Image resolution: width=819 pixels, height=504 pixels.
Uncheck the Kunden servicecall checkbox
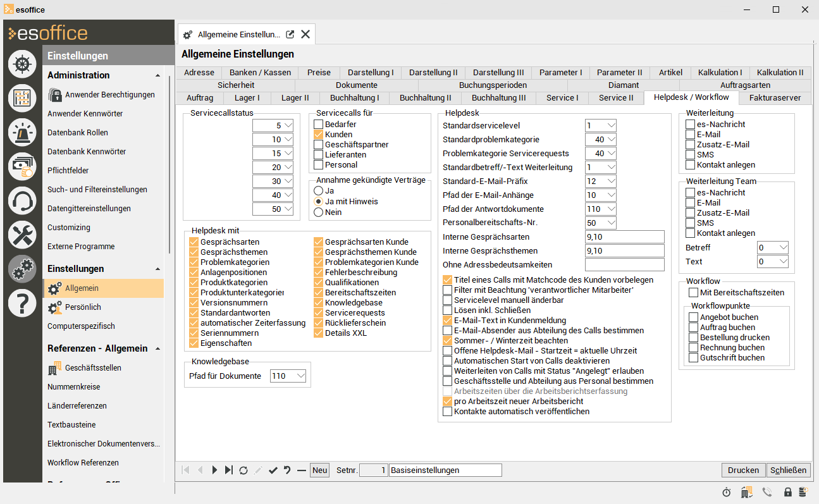319,135
